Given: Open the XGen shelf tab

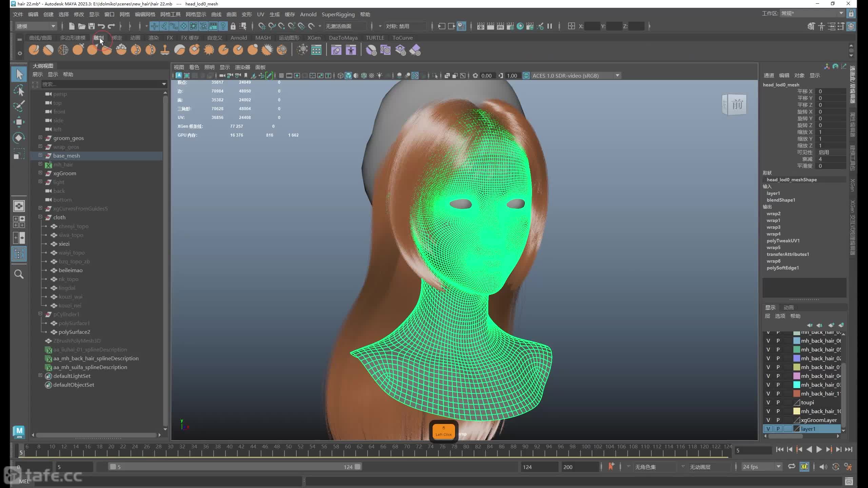Looking at the screenshot, I should coord(314,38).
